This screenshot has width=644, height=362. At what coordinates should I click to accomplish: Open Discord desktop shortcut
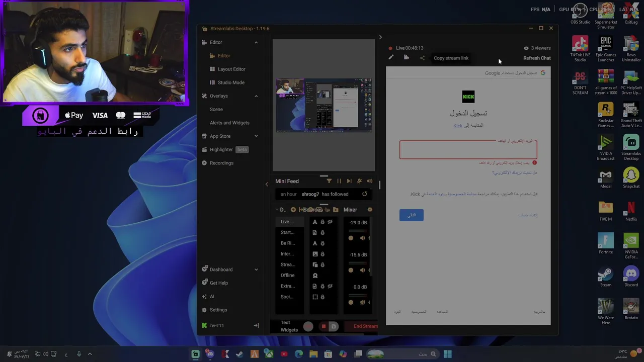point(631,277)
